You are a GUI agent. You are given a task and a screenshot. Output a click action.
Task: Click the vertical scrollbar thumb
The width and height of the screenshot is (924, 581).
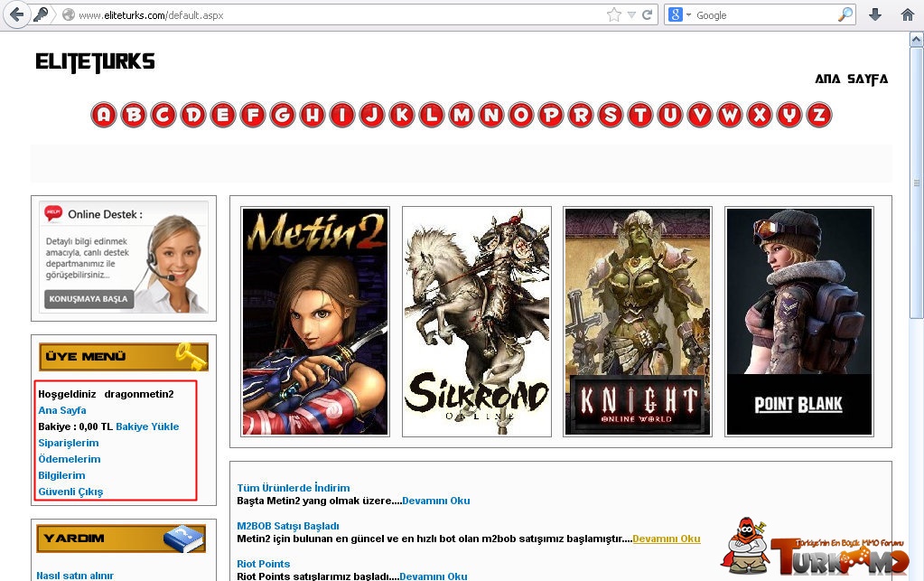point(917,183)
